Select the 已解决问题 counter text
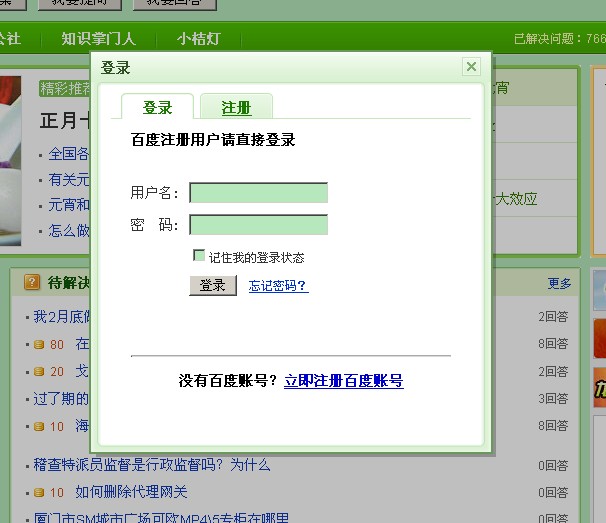606x523 pixels. tap(560, 39)
